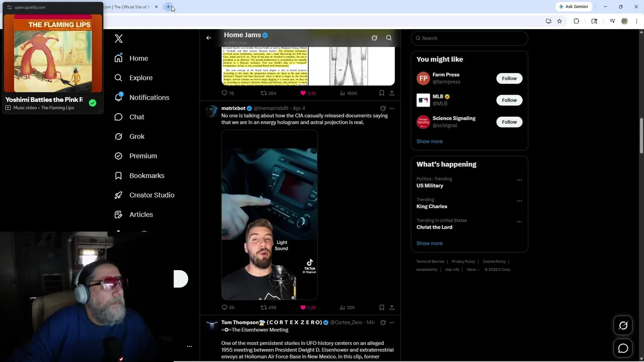Open more options for the King Charles trend

(519, 201)
